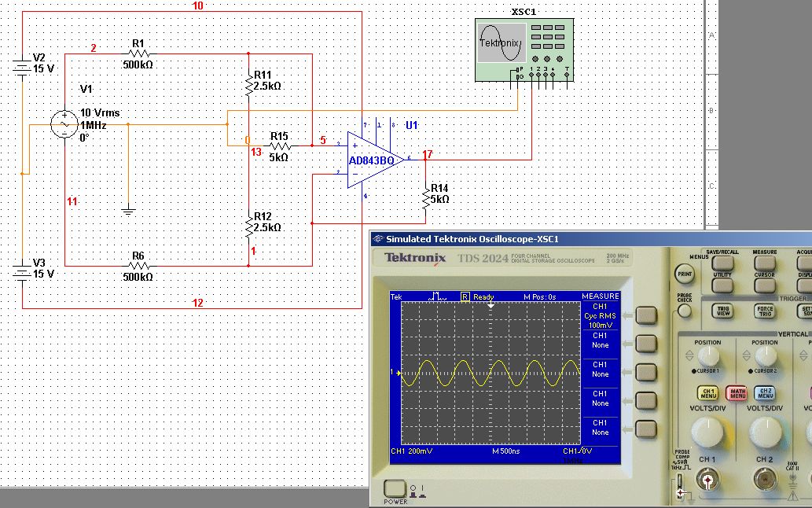Image resolution: width=812 pixels, height=508 pixels.
Task: Toggle the oscilloscope POWER button
Action: tap(395, 488)
